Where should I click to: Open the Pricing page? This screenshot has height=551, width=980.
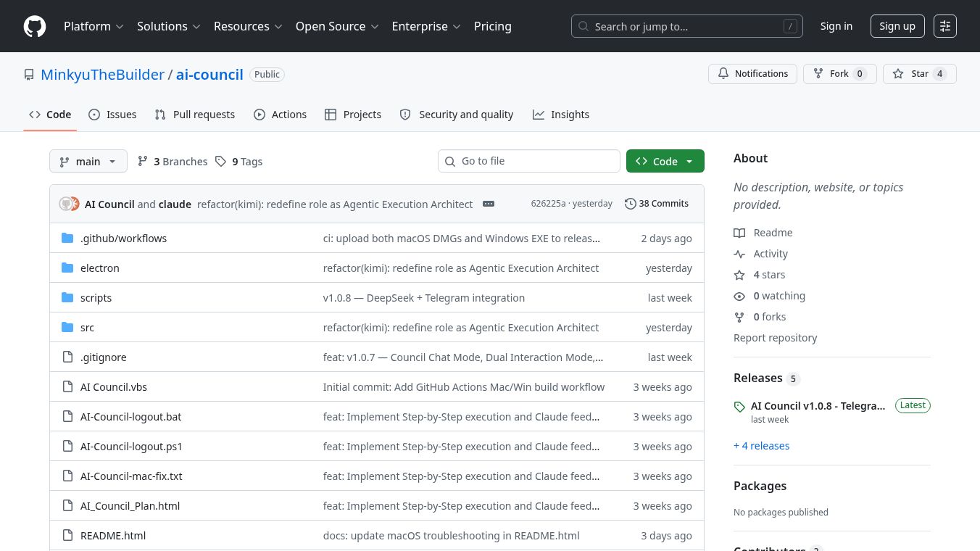pos(493,26)
